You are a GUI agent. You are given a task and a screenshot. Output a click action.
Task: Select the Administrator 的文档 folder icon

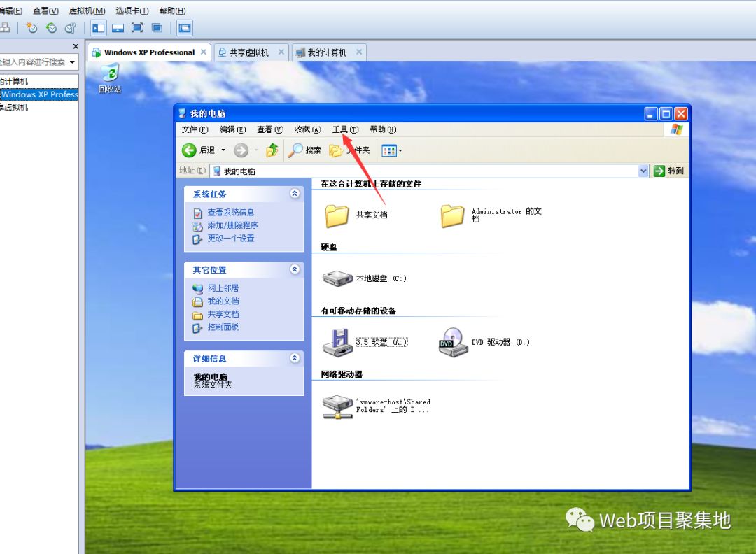[453, 215]
